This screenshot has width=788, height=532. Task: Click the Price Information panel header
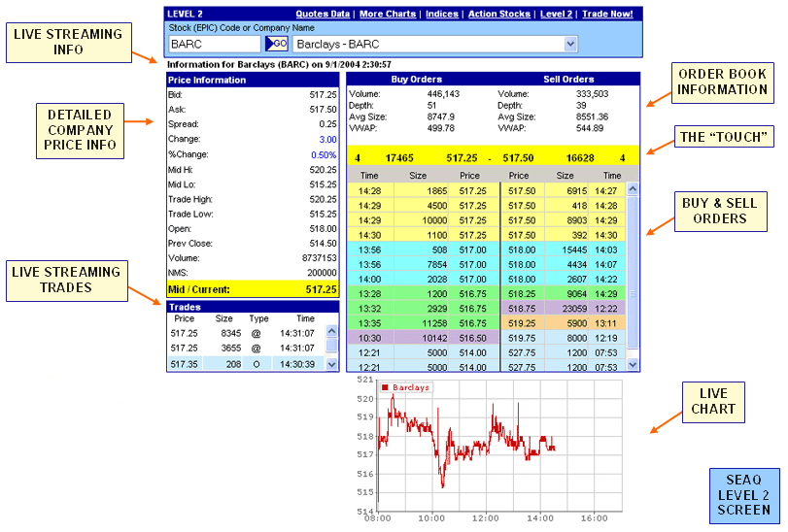tap(253, 80)
